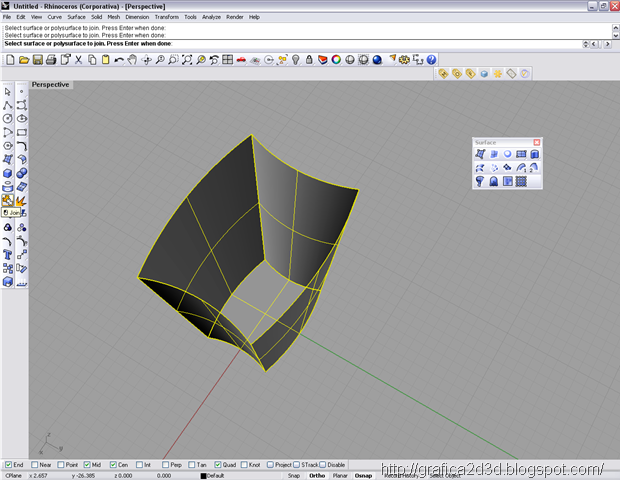Open the File menu
The image size is (620, 480).
click(x=7, y=17)
